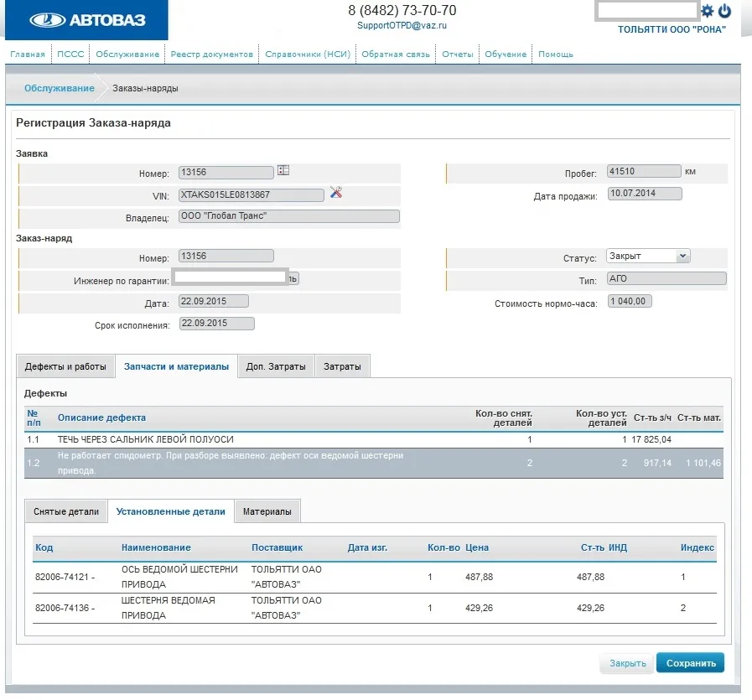The image size is (752, 700).
Task: Open the Обучение menu
Action: (506, 54)
